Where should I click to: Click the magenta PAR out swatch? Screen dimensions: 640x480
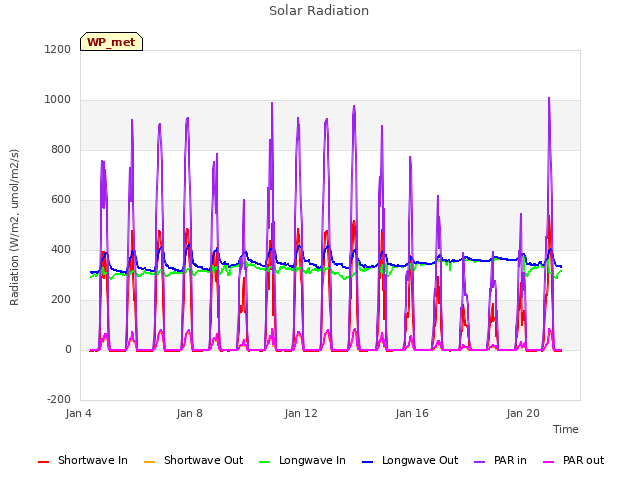click(x=549, y=462)
